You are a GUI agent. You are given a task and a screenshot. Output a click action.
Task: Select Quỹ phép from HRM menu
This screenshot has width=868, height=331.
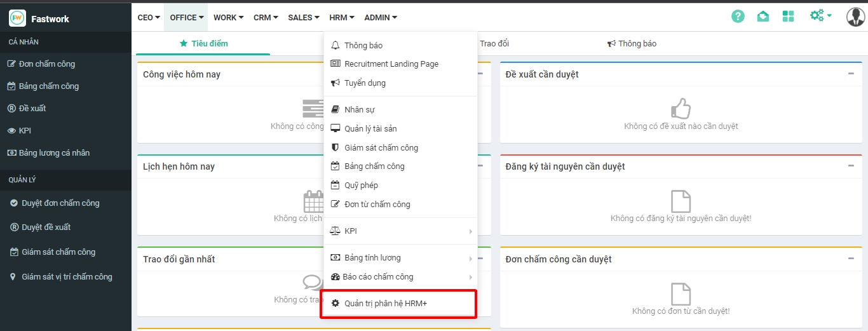click(x=361, y=186)
